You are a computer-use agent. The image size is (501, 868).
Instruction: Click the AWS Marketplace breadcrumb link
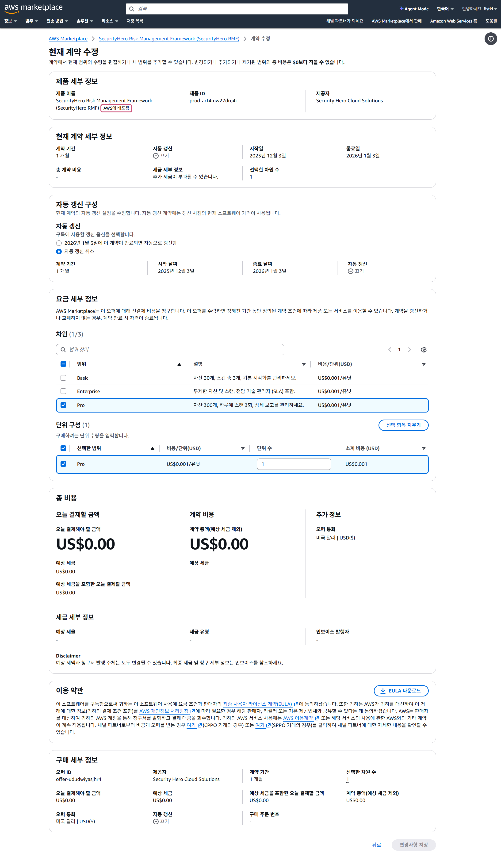(68, 39)
